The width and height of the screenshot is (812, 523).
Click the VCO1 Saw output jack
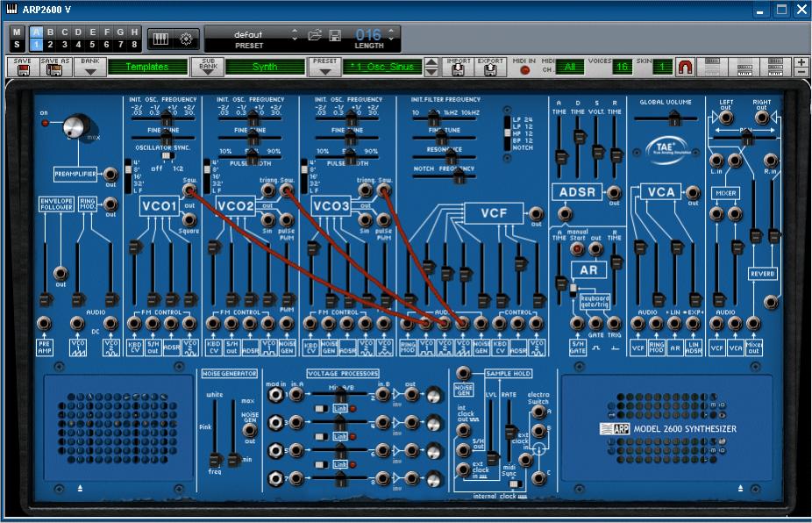(x=189, y=190)
